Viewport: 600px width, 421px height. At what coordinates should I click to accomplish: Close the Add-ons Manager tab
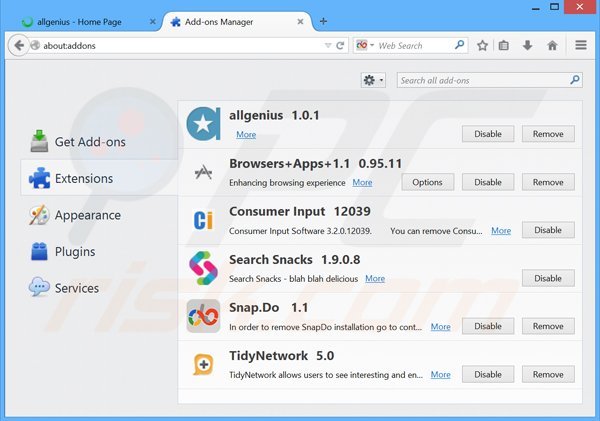click(x=300, y=21)
